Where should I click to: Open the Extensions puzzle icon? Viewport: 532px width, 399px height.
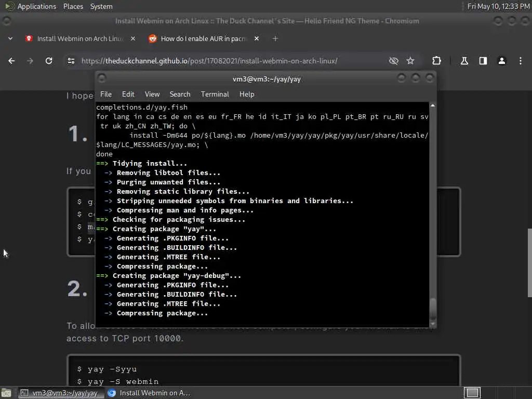pyautogui.click(x=436, y=61)
